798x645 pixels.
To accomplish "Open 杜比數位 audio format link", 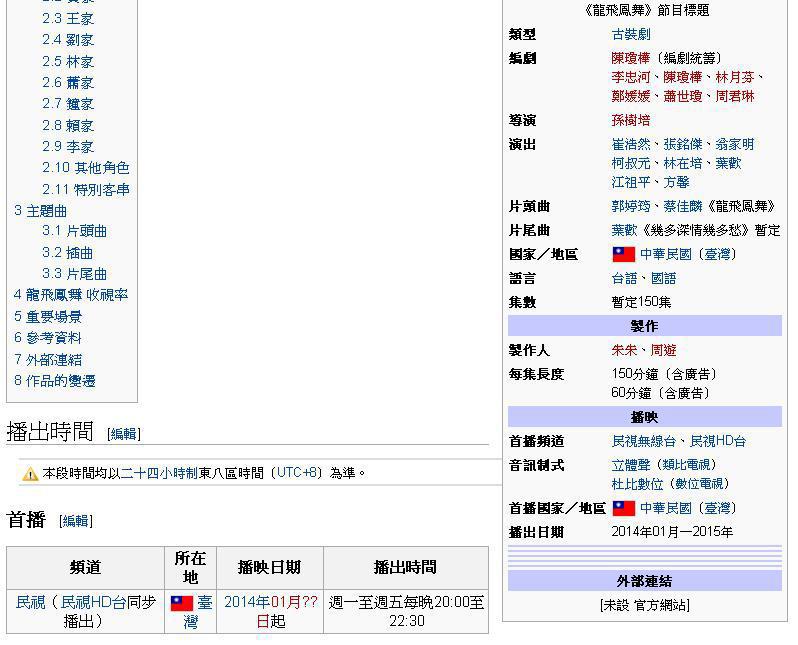I will click(638, 484).
